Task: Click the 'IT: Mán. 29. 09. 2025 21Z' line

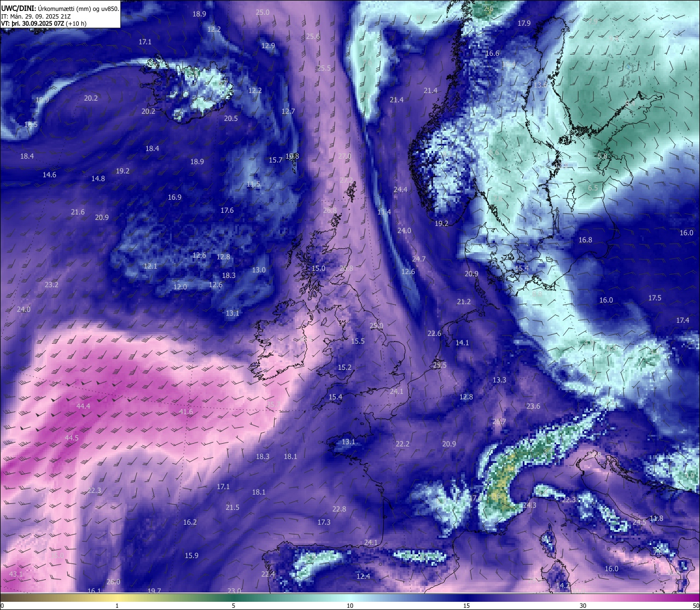Action: click(x=36, y=16)
